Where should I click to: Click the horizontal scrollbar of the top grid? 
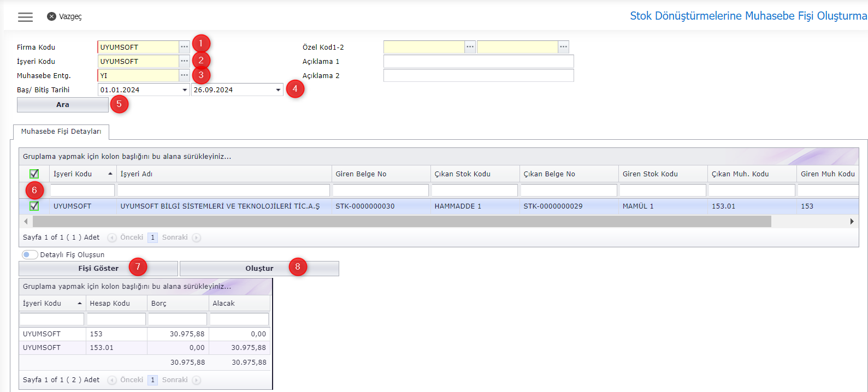click(402, 222)
